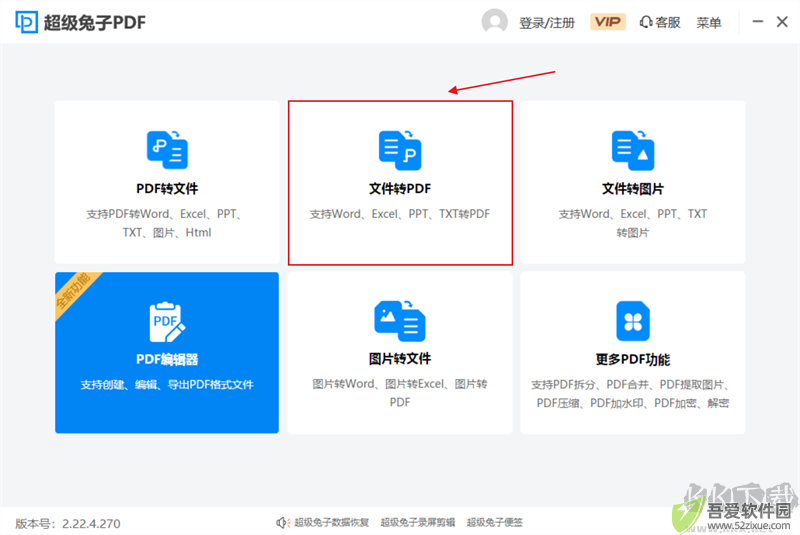This screenshot has width=800, height=535.
Task: Select the PDF转文件 title text
Action: [x=167, y=189]
